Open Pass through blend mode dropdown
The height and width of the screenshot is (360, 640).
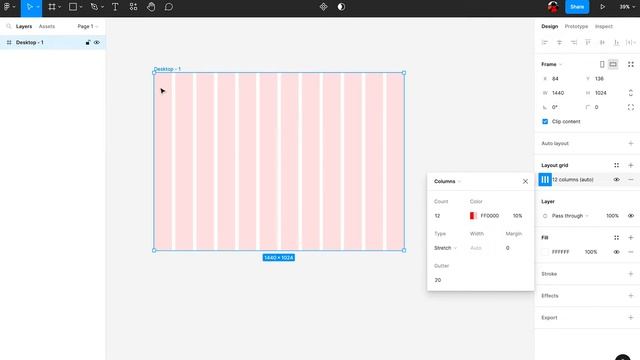pyautogui.click(x=570, y=216)
